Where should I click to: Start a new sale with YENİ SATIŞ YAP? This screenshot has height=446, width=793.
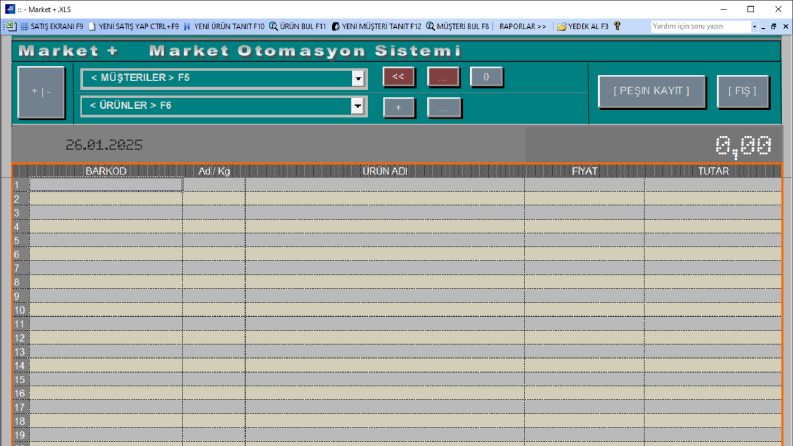[134, 26]
